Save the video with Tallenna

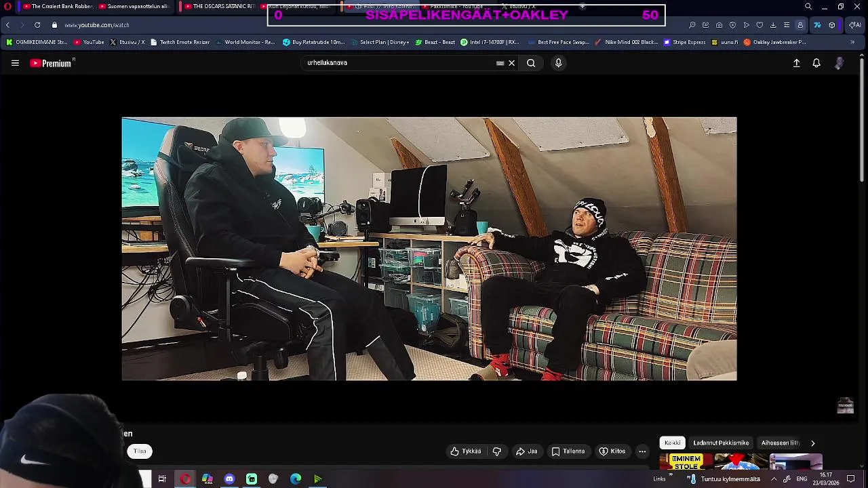click(568, 451)
